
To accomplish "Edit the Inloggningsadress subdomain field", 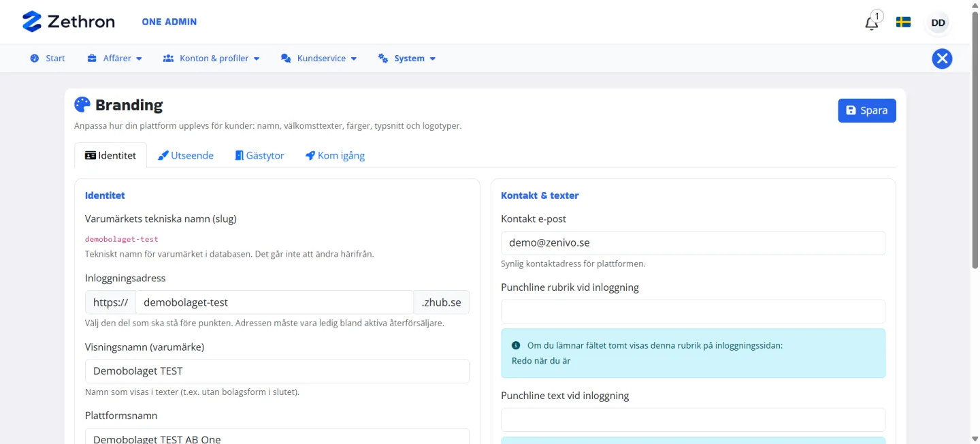I will click(x=274, y=302).
